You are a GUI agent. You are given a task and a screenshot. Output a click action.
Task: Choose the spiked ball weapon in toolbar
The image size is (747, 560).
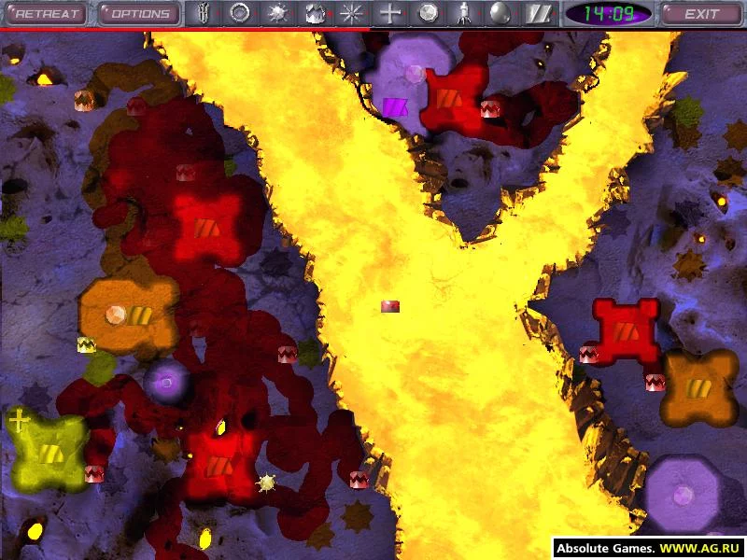pyautogui.click(x=277, y=13)
